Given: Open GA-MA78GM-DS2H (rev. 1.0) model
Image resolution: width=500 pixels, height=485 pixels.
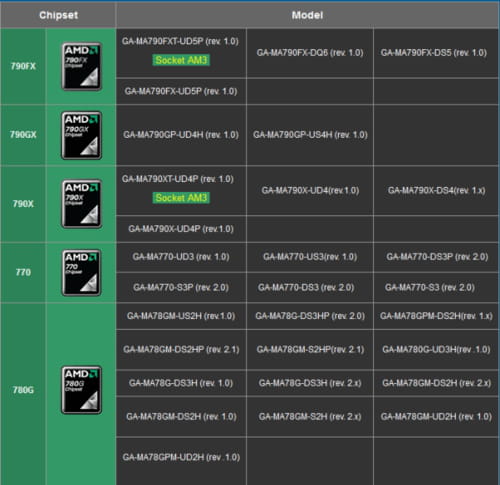Looking at the screenshot, I should coord(181,417).
